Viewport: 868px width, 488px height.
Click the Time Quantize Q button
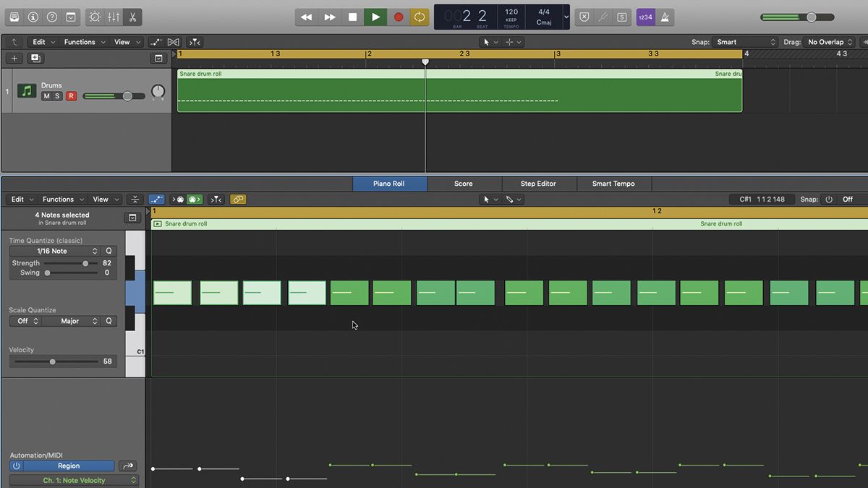click(x=109, y=251)
